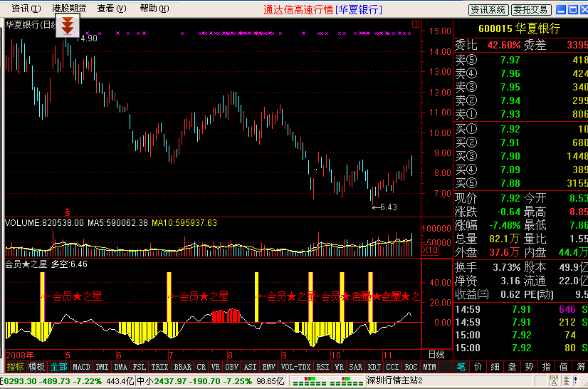The image size is (588, 389).
Task: Open the 资讯 menu
Action: click(26, 9)
